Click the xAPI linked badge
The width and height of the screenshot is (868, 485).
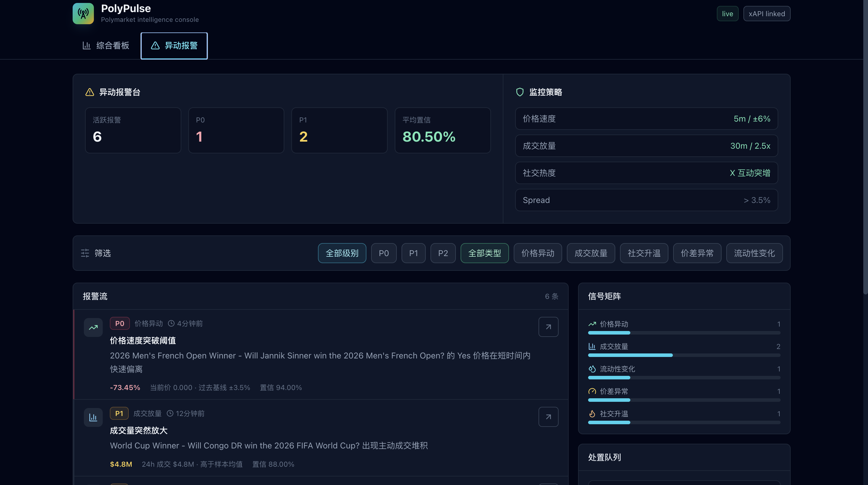coord(766,14)
